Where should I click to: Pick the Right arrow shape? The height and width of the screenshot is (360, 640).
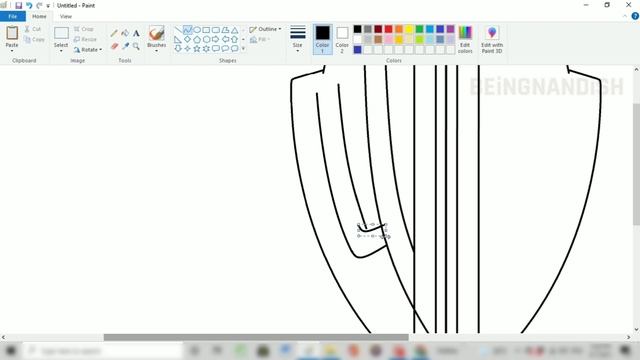(216, 39)
